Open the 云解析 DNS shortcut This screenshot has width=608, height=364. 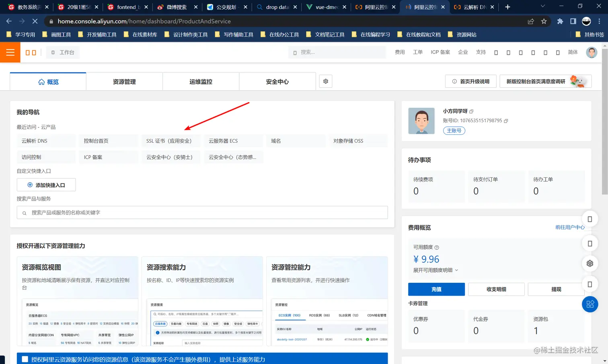pyautogui.click(x=46, y=141)
